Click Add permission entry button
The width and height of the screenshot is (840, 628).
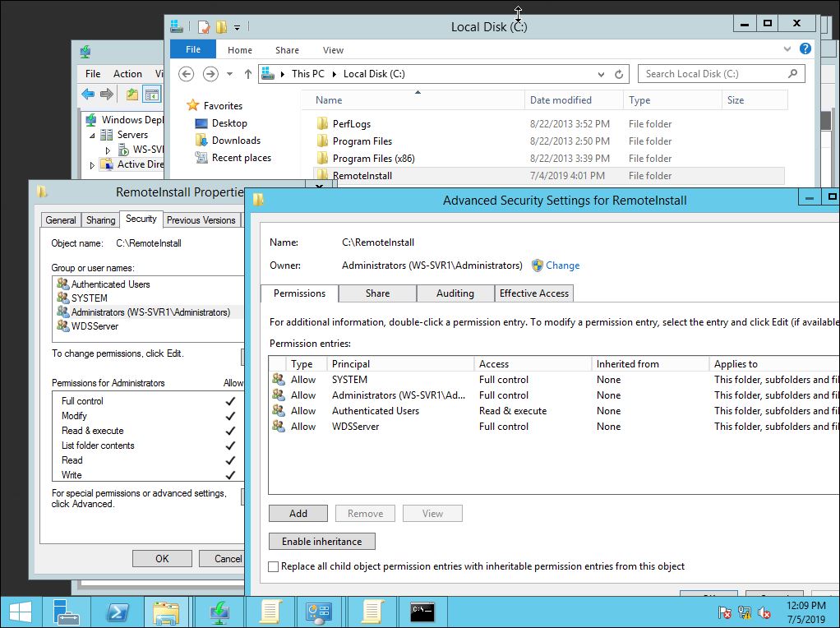[298, 513]
